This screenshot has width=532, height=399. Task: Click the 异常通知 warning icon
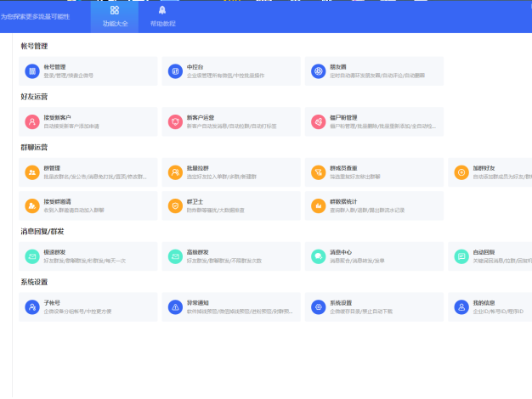pyautogui.click(x=174, y=306)
